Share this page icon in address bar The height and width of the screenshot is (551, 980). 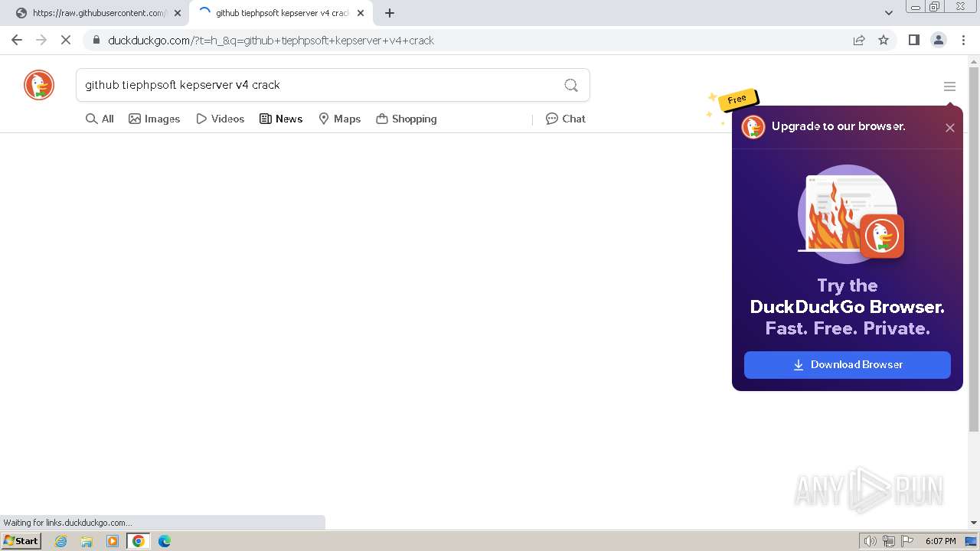[x=859, y=41]
